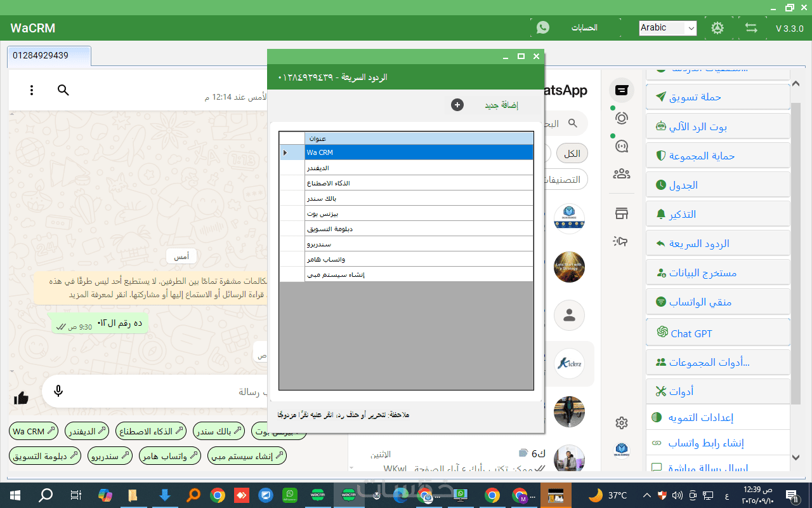
Task: Open the chat three-dots menu
Action: (x=32, y=90)
